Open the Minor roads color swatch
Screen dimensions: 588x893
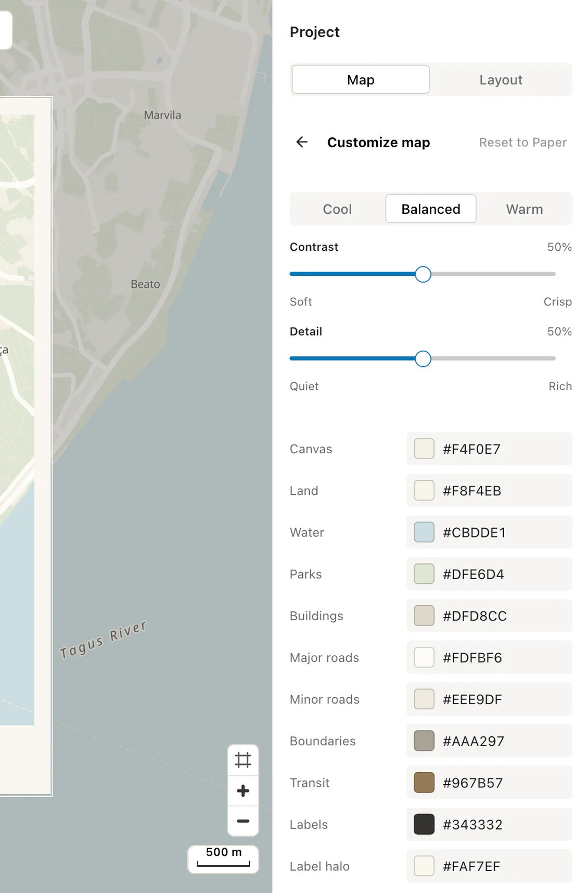click(x=424, y=699)
